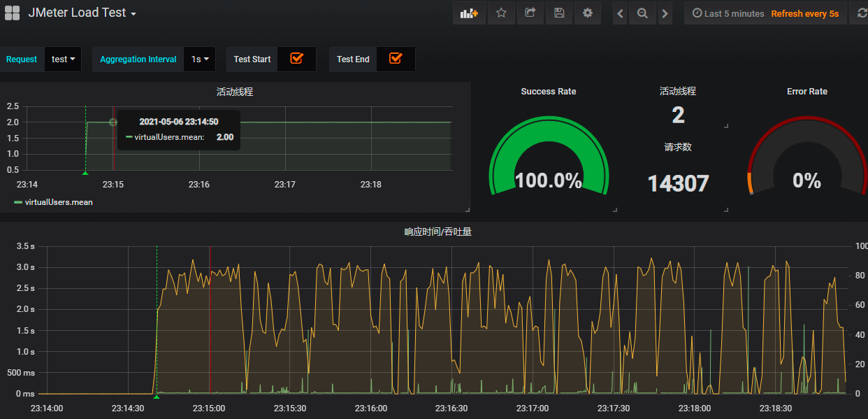Click the active threads value 2
Image resolution: width=868 pixels, height=419 pixels.
click(x=678, y=115)
